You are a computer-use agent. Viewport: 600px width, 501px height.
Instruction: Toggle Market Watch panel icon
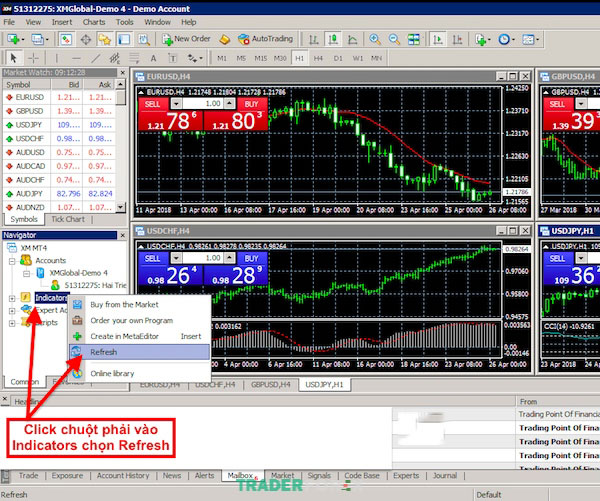(66, 39)
